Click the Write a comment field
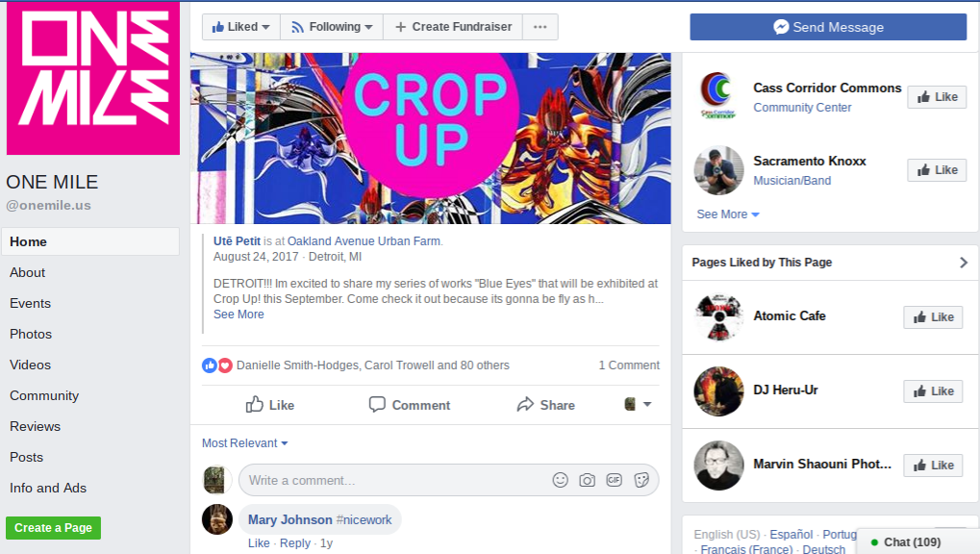The height and width of the screenshot is (554, 980). click(x=391, y=480)
